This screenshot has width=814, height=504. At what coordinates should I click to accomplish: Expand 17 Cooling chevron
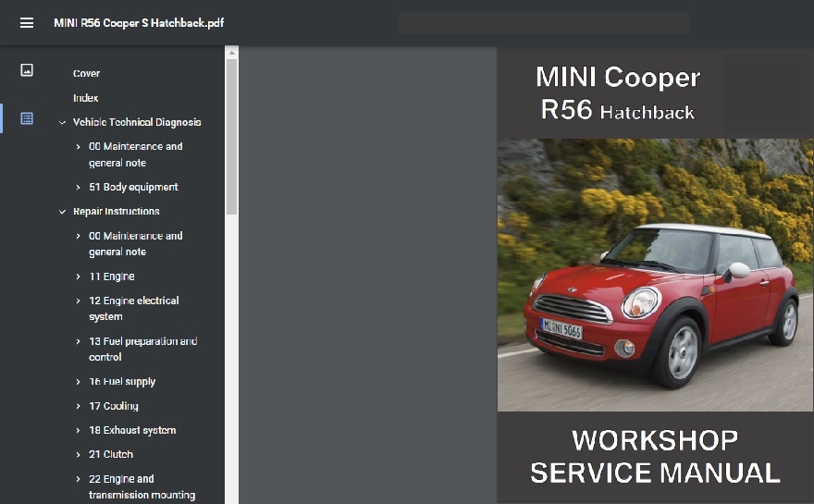[x=78, y=406]
